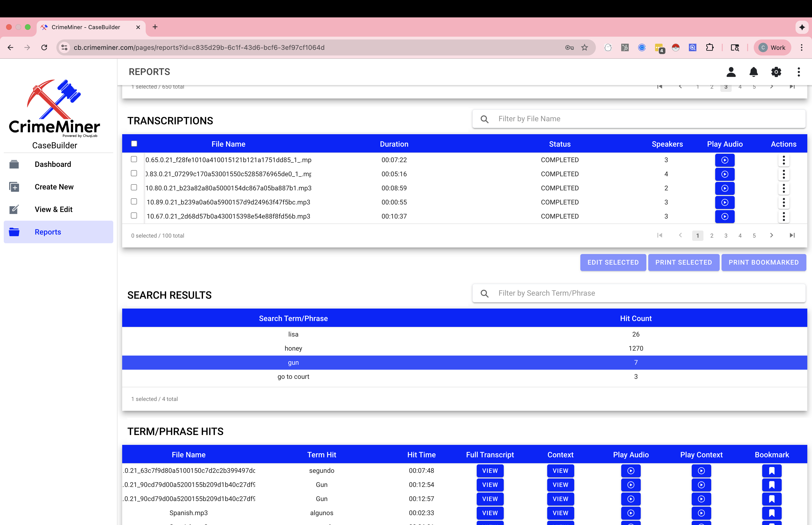812x525 pixels.
Task: Open the settings gear
Action: click(776, 72)
